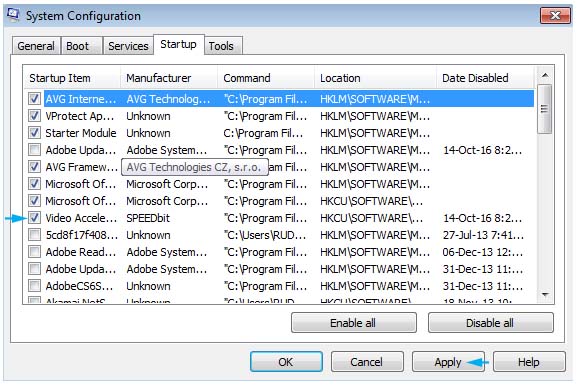Click the Disable all button

click(x=491, y=323)
